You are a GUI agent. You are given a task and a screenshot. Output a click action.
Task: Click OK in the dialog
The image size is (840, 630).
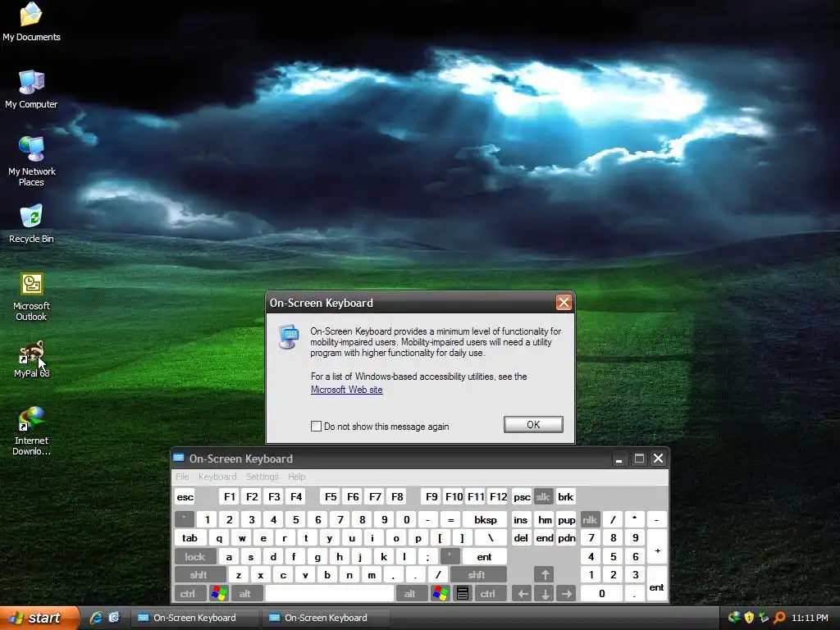(533, 424)
